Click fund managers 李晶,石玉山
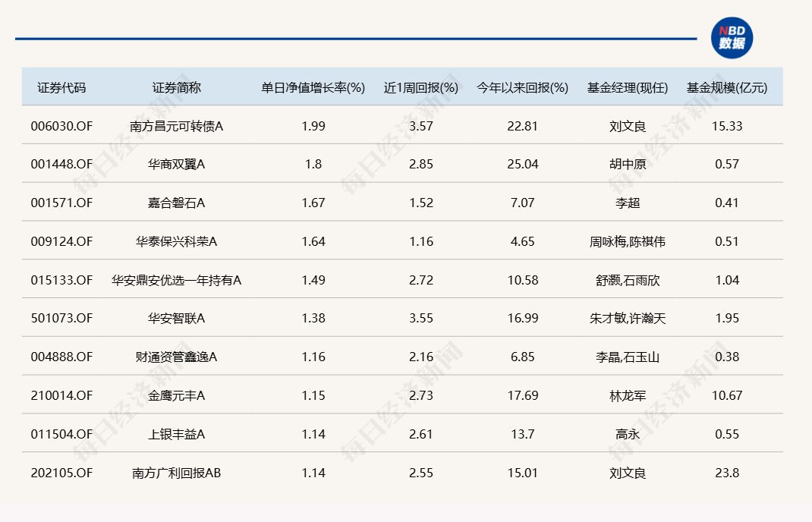Screen dimensions: 812x522 pos(628,357)
